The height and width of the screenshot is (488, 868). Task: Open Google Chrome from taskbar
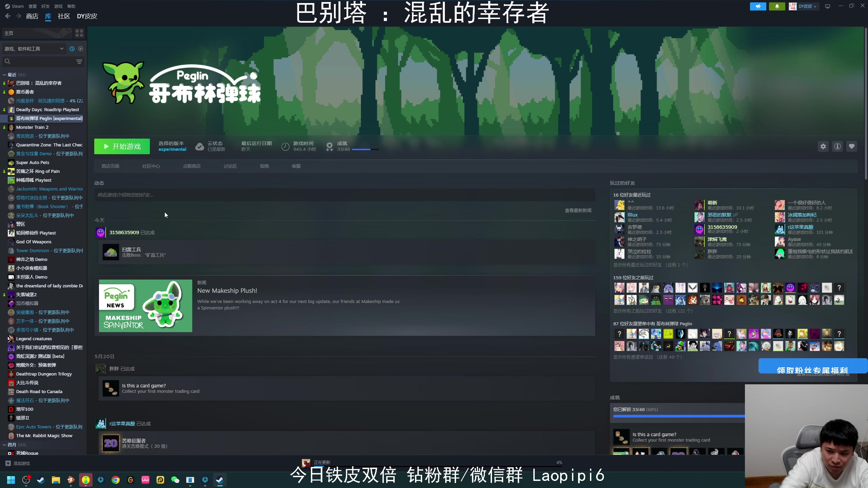coord(116,480)
